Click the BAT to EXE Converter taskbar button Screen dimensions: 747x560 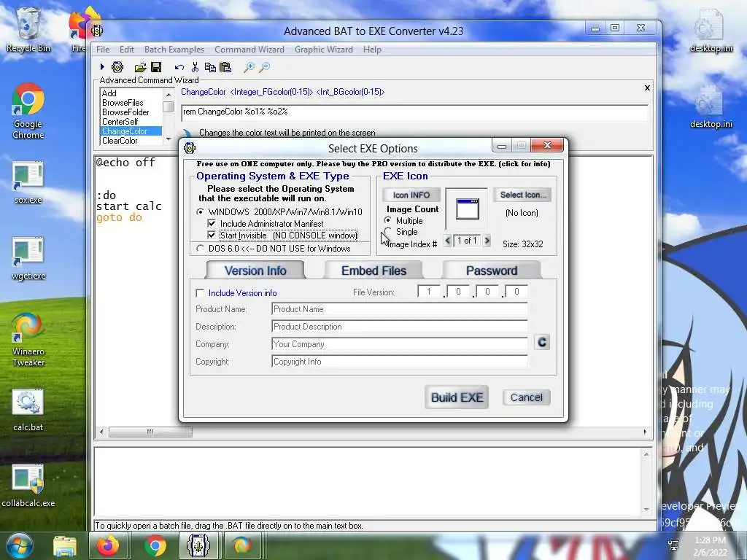tap(198, 545)
